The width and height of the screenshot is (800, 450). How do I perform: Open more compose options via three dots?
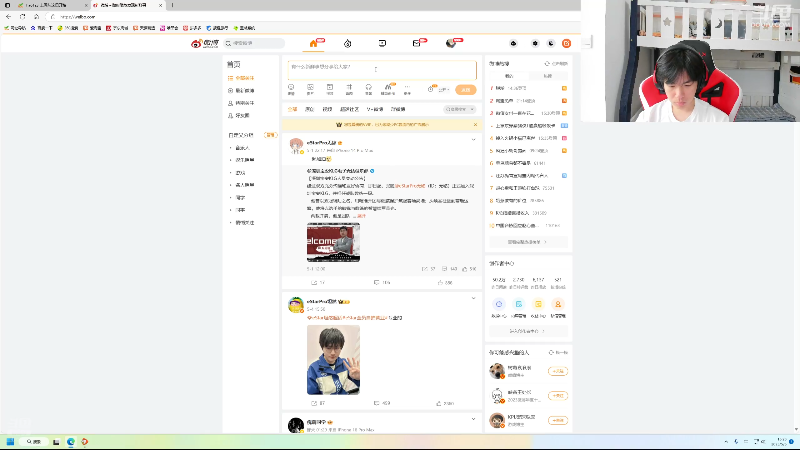tap(407, 88)
